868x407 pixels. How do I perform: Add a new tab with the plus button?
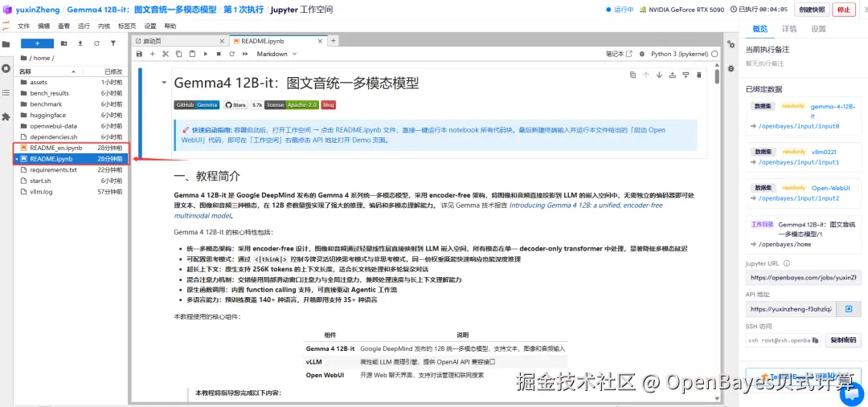click(x=334, y=41)
